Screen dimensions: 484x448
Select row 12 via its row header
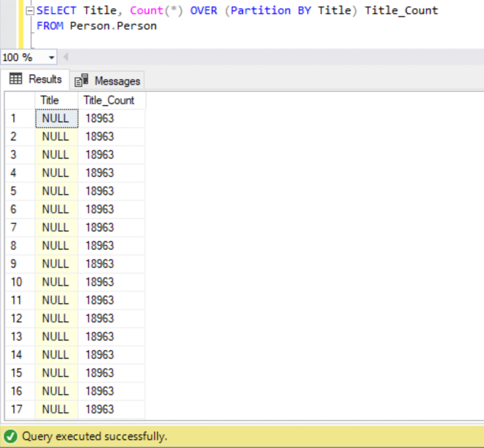[20, 318]
